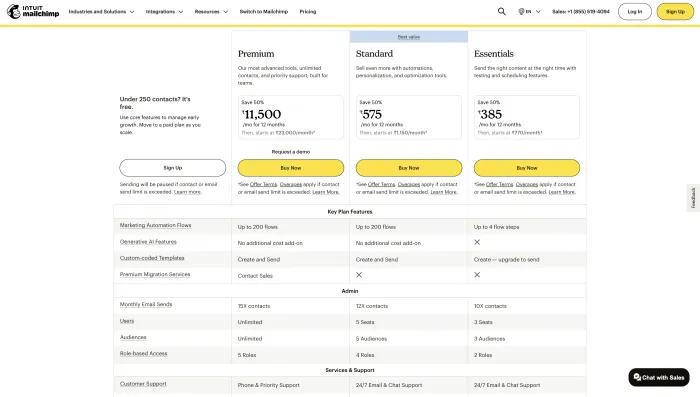Open the Feedback side tab

[693, 197]
